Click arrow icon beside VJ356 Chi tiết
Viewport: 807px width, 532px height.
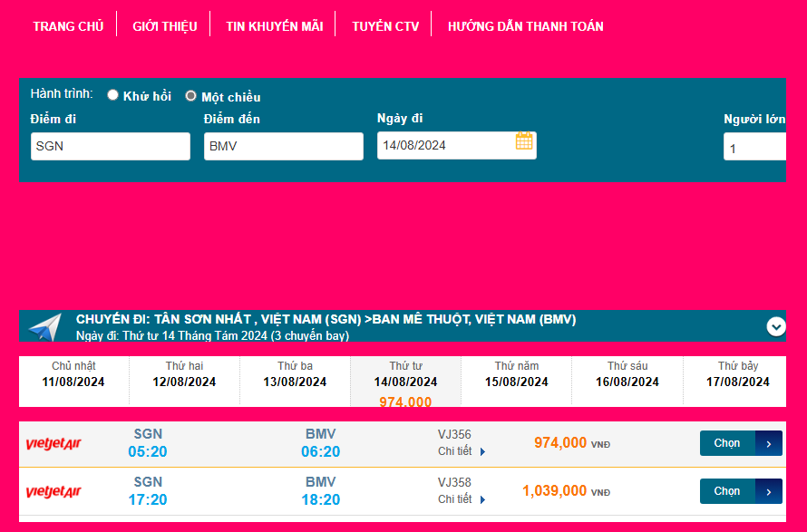[483, 451]
